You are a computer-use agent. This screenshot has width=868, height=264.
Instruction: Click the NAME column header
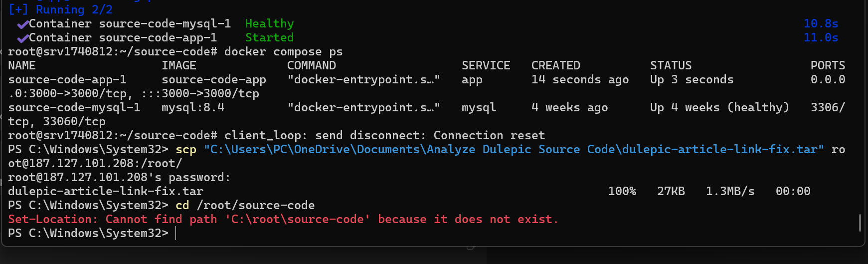coord(22,66)
